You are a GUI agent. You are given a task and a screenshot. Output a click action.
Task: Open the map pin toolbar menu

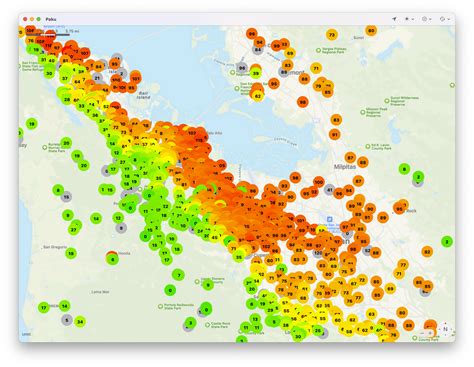pos(409,19)
